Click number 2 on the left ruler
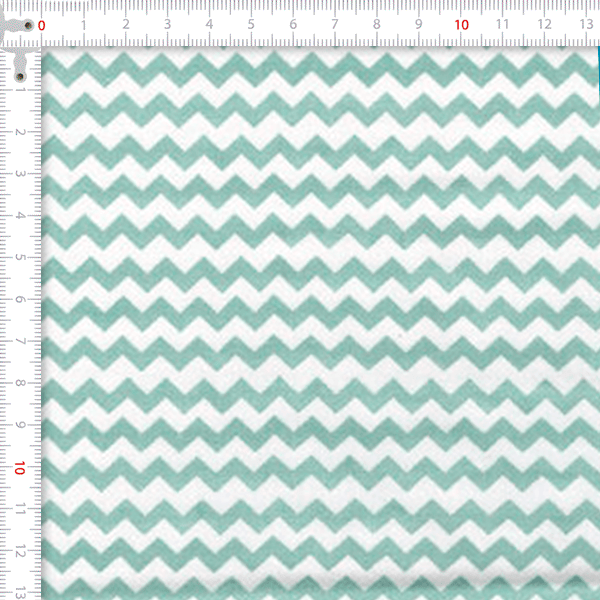 20,131
